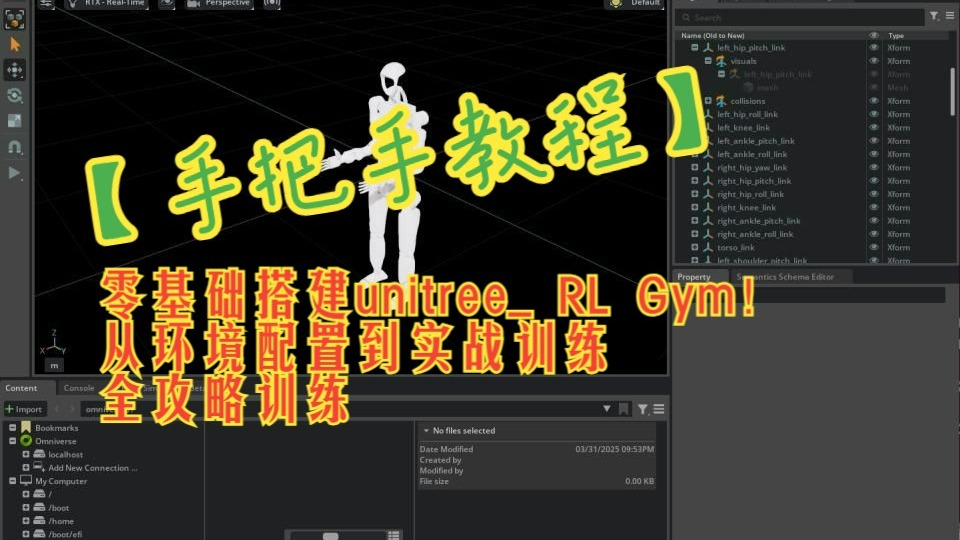Click the Import button in Content panel
Screen dimensions: 960x540
(24, 409)
